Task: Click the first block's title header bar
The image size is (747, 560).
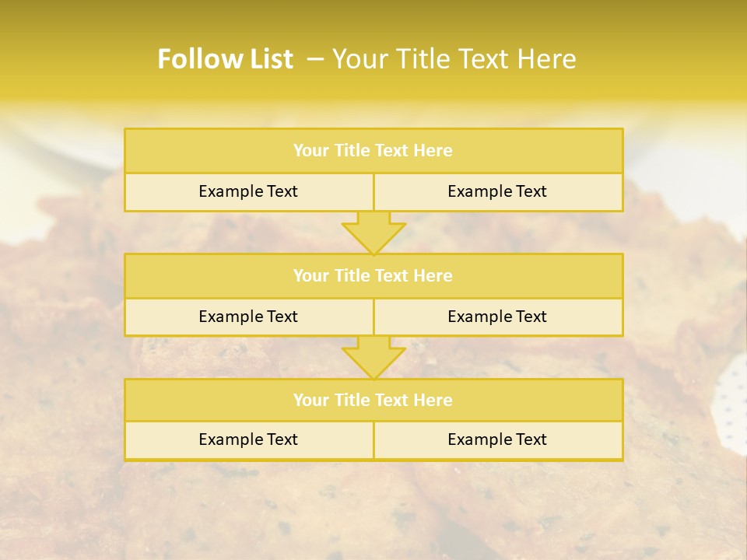Action: pyautogui.click(x=373, y=151)
